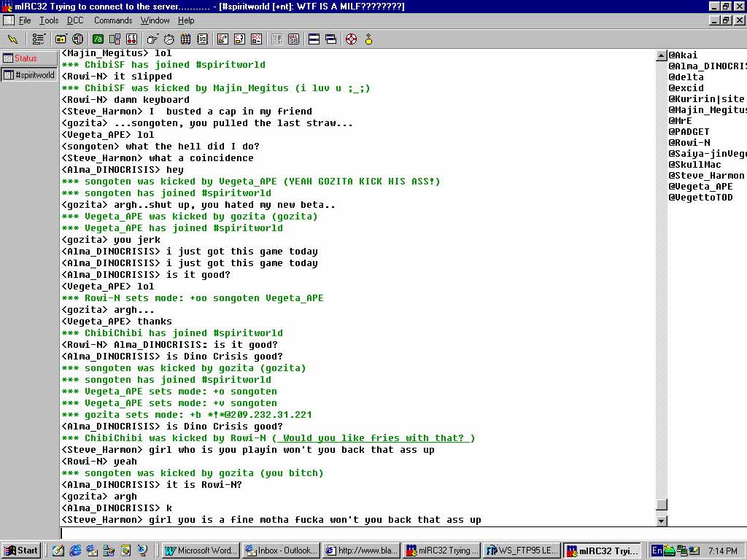Image resolution: width=747 pixels, height=560 pixels.
Task: Select @Akai in the nickname list
Action: pos(683,55)
